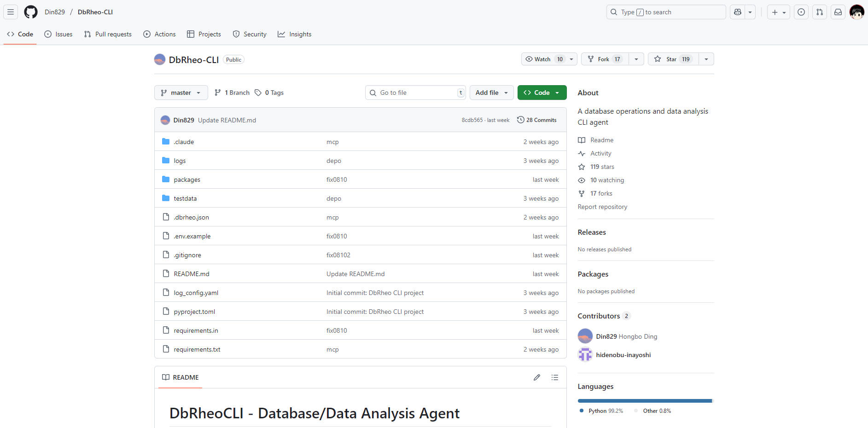The width and height of the screenshot is (868, 428).
Task: Click the pencil icon to edit README
Action: 536,377
